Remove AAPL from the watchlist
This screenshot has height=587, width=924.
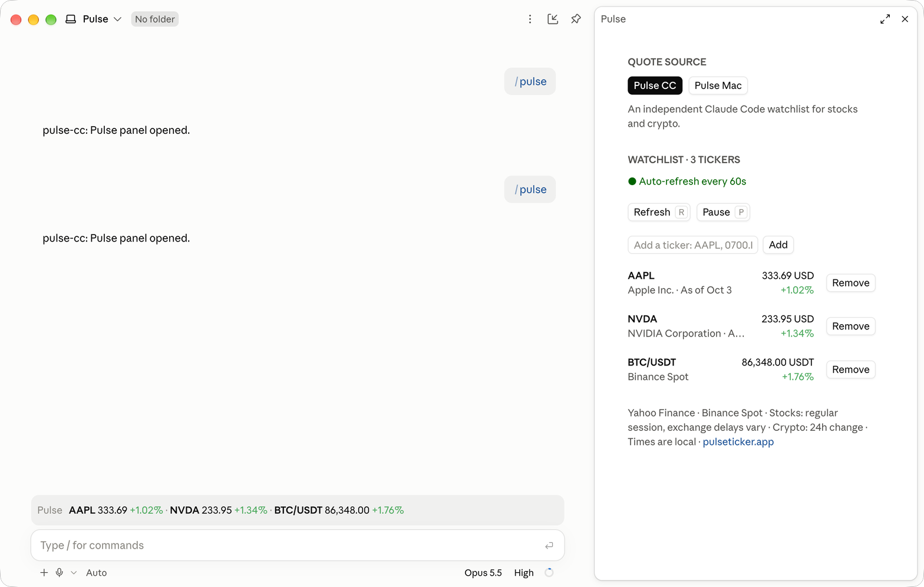click(850, 283)
